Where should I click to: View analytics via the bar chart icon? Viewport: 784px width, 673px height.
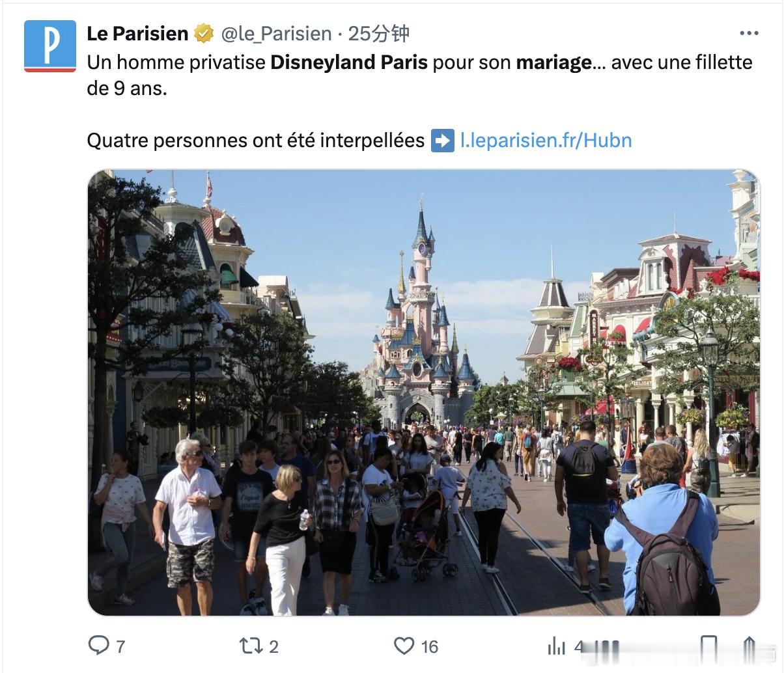point(557,646)
